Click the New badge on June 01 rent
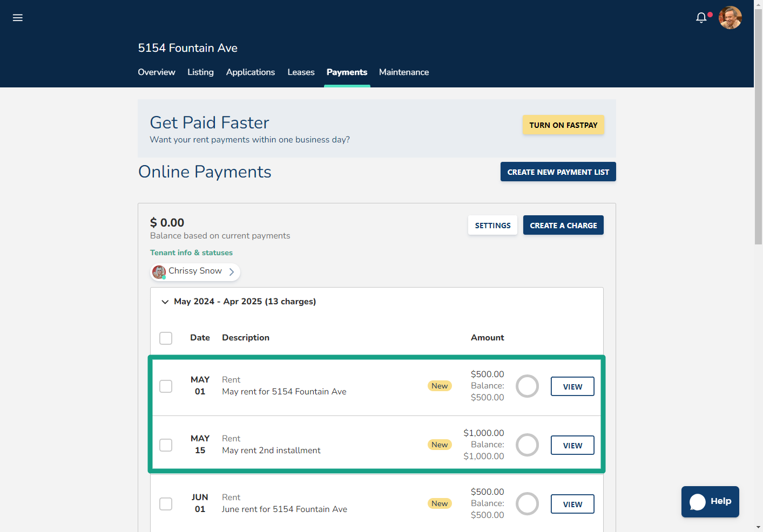 pyautogui.click(x=440, y=503)
